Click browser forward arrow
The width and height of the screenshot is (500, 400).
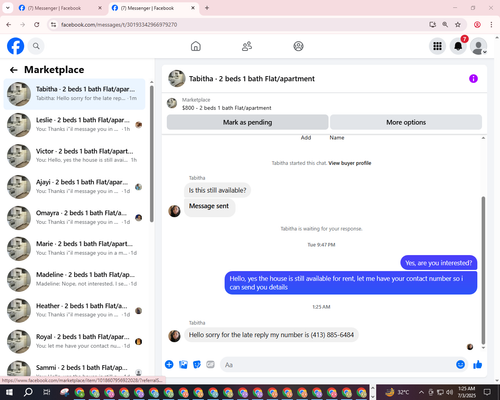click(x=23, y=25)
